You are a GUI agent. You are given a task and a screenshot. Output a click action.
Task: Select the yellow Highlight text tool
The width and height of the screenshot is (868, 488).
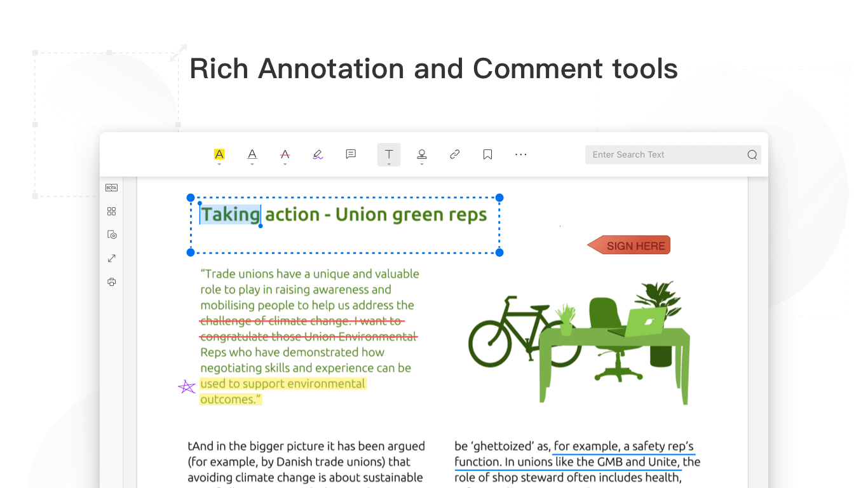click(x=219, y=154)
